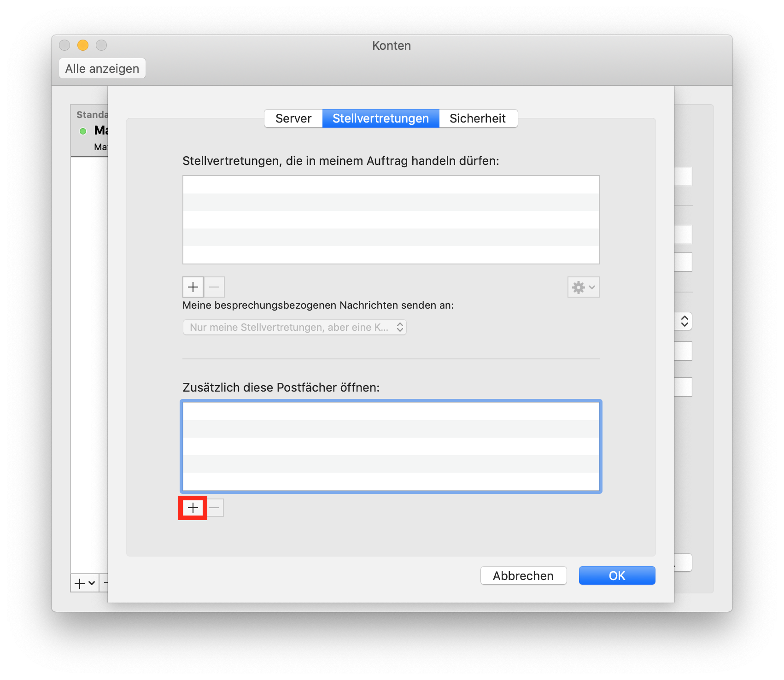Image resolution: width=784 pixels, height=680 pixels.
Task: Switch to the Server tab
Action: (x=293, y=118)
